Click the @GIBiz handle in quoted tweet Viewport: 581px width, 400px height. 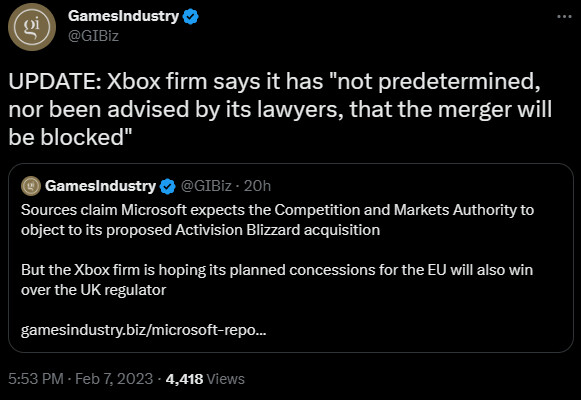pos(206,186)
